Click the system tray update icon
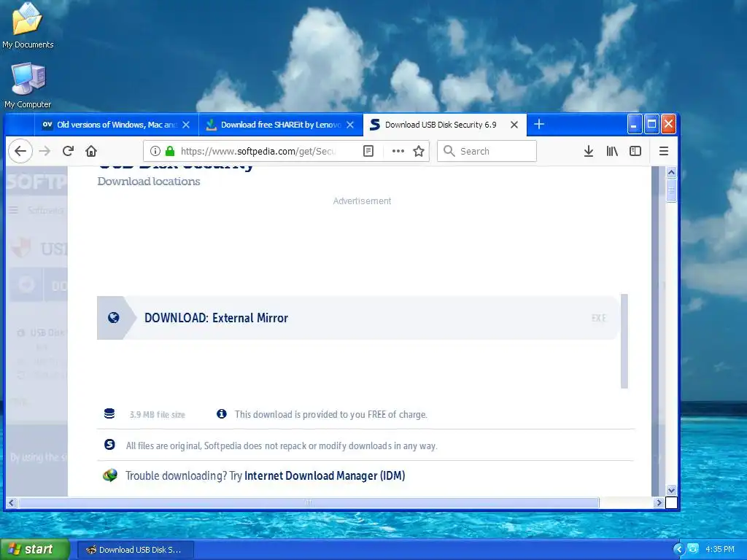 pos(693,549)
